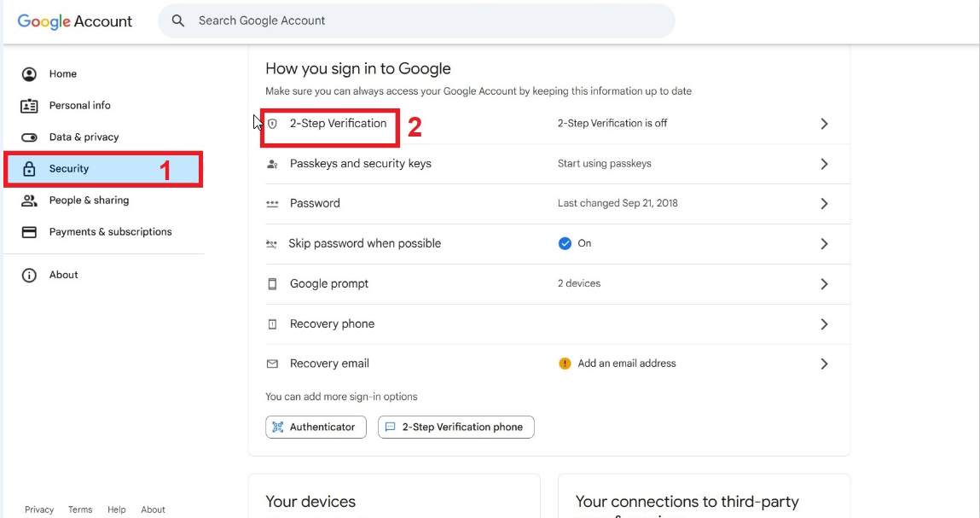This screenshot has height=518, width=980.
Task: Click the Payments & subscriptions card icon
Action: click(x=29, y=232)
